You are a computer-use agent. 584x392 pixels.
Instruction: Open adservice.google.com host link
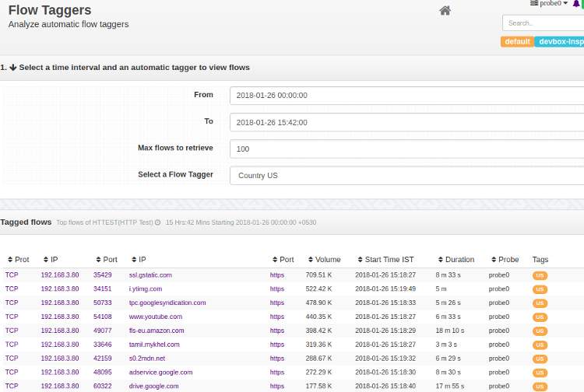[x=160, y=373]
